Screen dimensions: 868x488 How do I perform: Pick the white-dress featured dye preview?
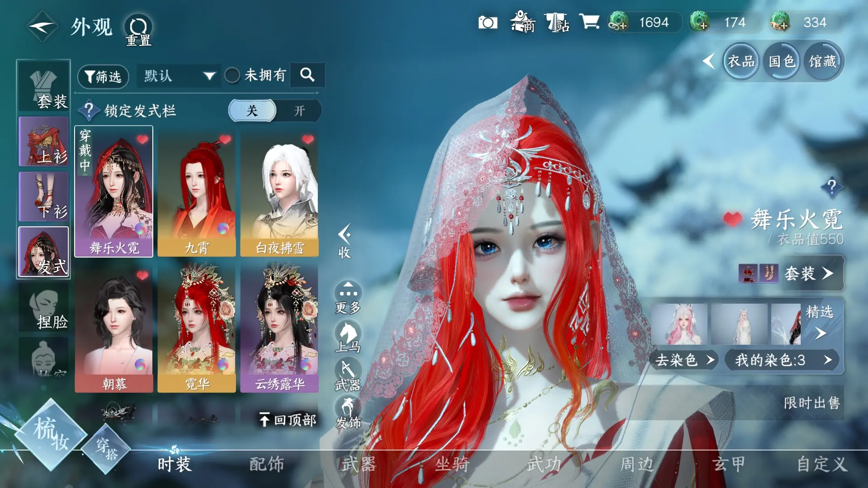[739, 324]
